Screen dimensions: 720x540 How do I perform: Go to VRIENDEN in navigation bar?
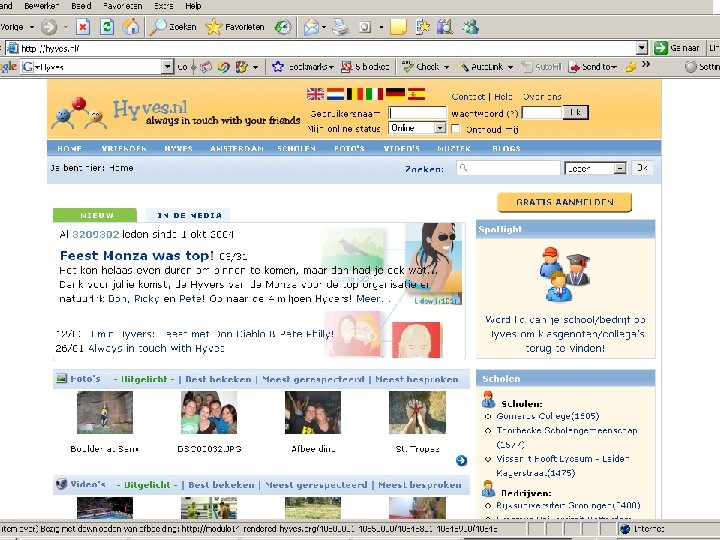(124, 148)
